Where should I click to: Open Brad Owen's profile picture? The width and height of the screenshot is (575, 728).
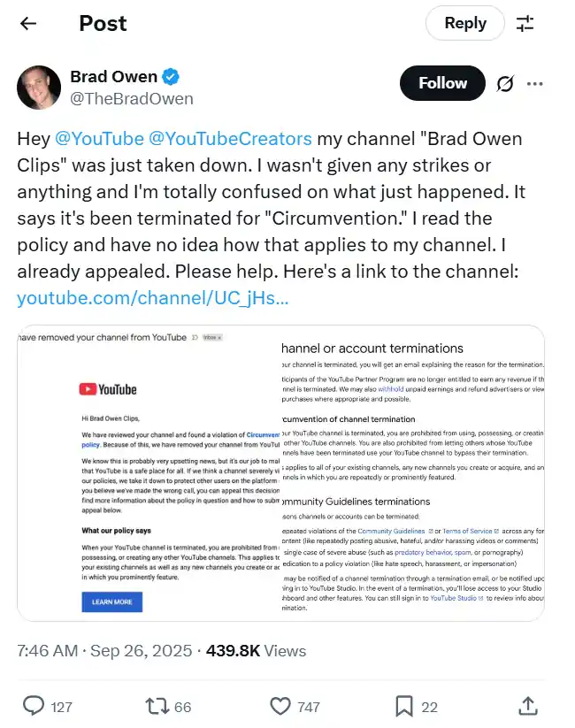click(39, 87)
